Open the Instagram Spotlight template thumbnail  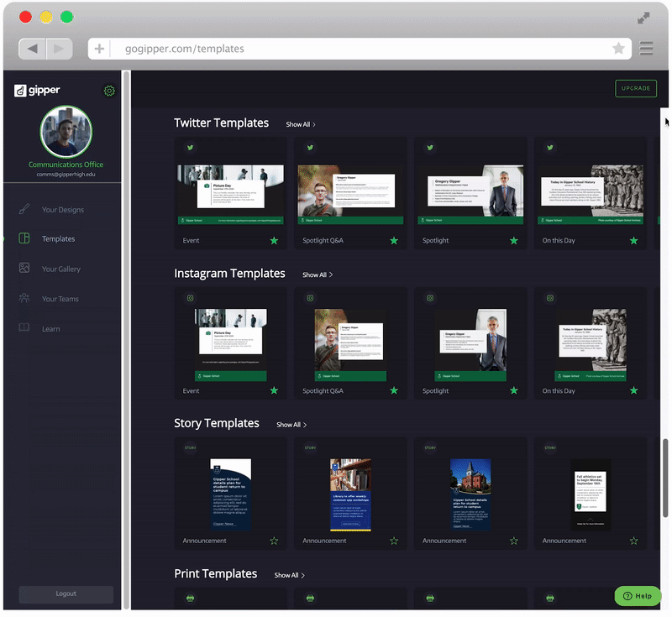(470, 345)
